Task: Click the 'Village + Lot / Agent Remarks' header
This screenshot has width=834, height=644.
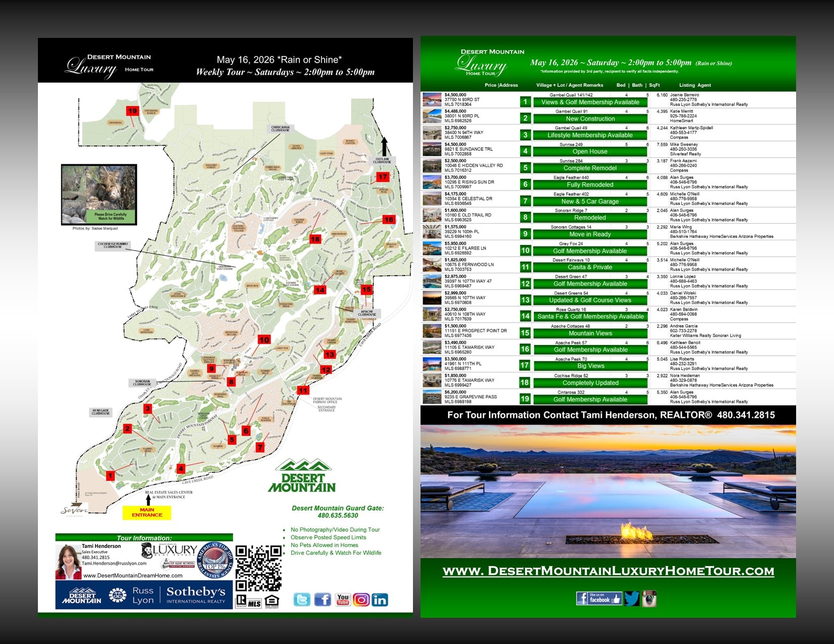Action: 570,85
